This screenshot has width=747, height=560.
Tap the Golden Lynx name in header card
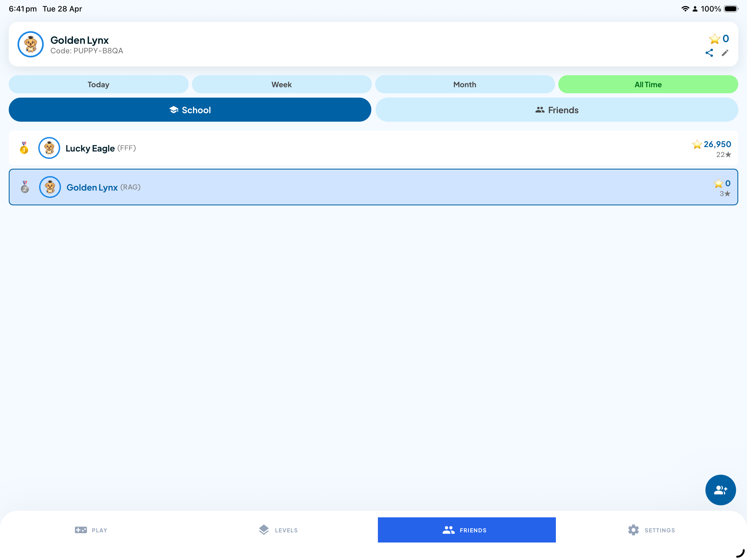[x=79, y=40]
